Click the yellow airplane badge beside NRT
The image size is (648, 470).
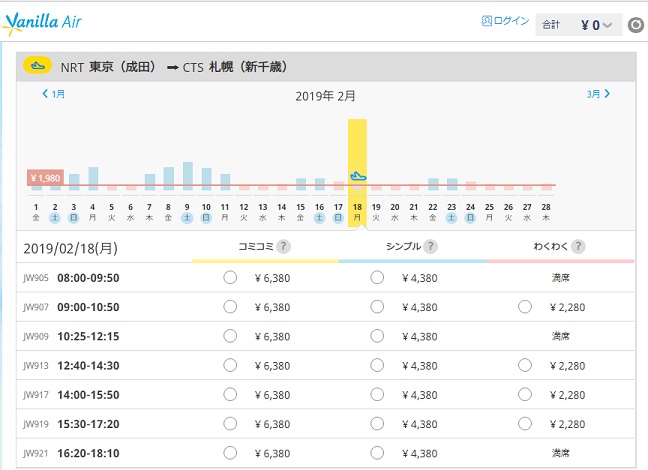(38, 66)
